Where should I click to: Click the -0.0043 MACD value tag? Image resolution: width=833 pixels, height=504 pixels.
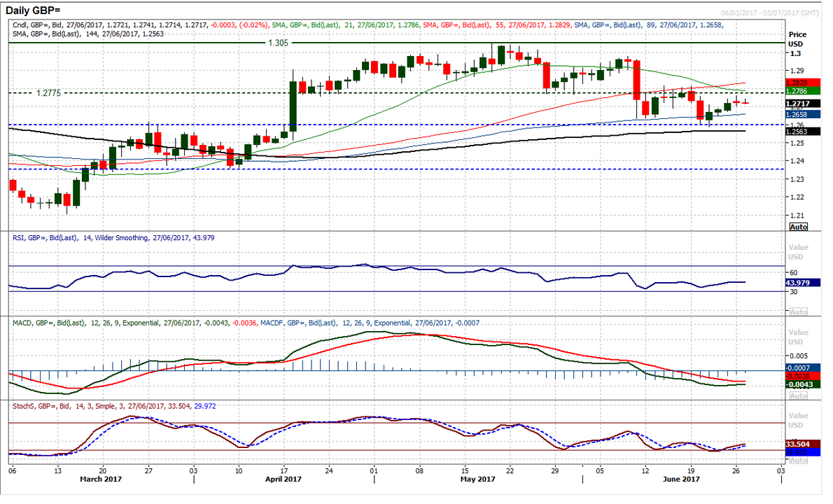799,384
